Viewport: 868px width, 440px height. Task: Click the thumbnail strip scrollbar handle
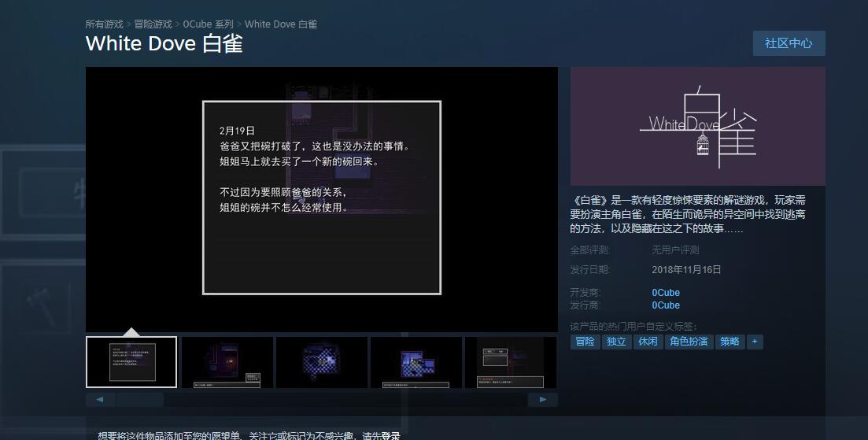tap(140, 400)
